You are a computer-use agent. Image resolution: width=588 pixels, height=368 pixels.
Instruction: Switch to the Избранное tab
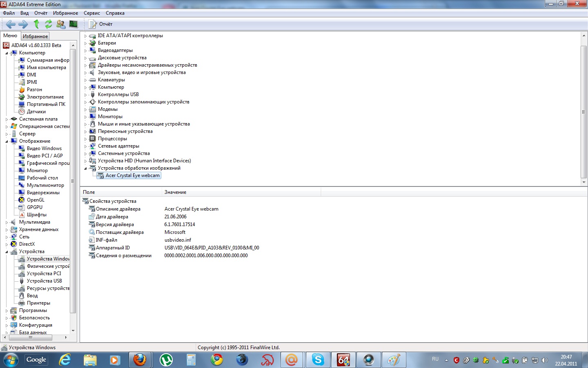[35, 36]
